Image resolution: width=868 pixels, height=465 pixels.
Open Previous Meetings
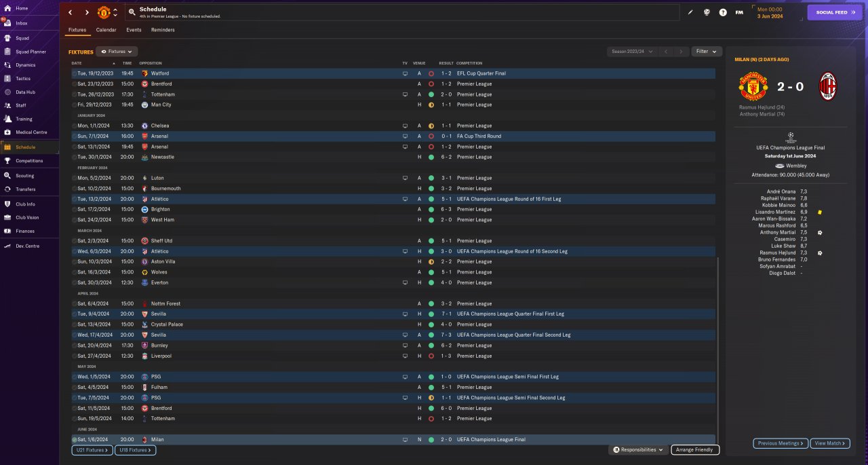tap(781, 443)
